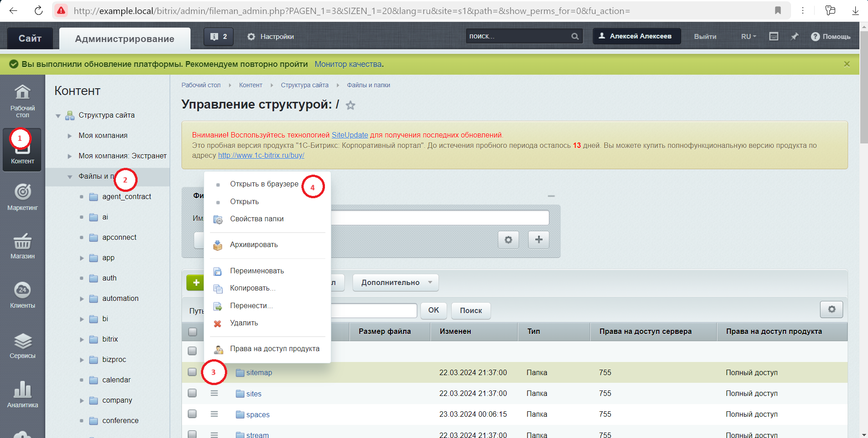Viewport: 868px width, 438px height.
Task: Select Переименовать menu item
Action: (x=257, y=271)
